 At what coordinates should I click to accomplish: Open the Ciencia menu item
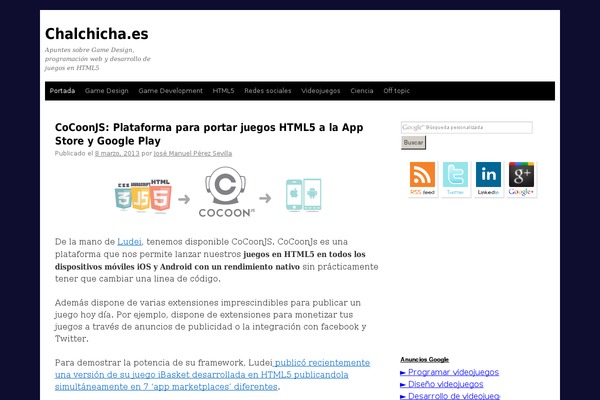click(362, 91)
